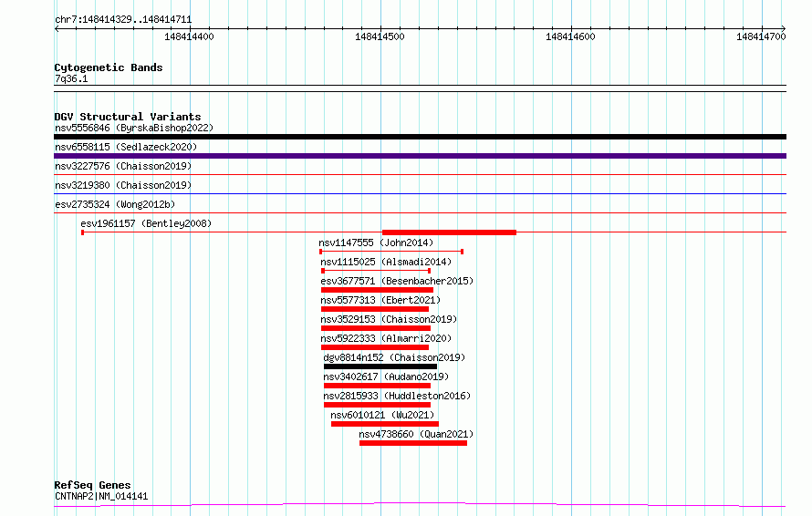The width and height of the screenshot is (812, 516).
Task: Click the red nsv4738660 Quan2021 bar
Action: pyautogui.click(x=412, y=443)
